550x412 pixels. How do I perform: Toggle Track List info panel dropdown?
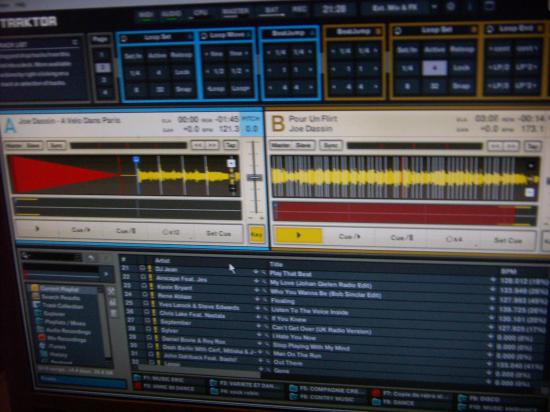[75, 42]
